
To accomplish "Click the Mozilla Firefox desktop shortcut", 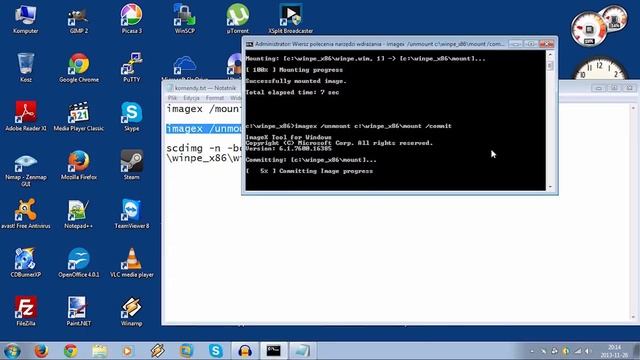I will click(79, 165).
